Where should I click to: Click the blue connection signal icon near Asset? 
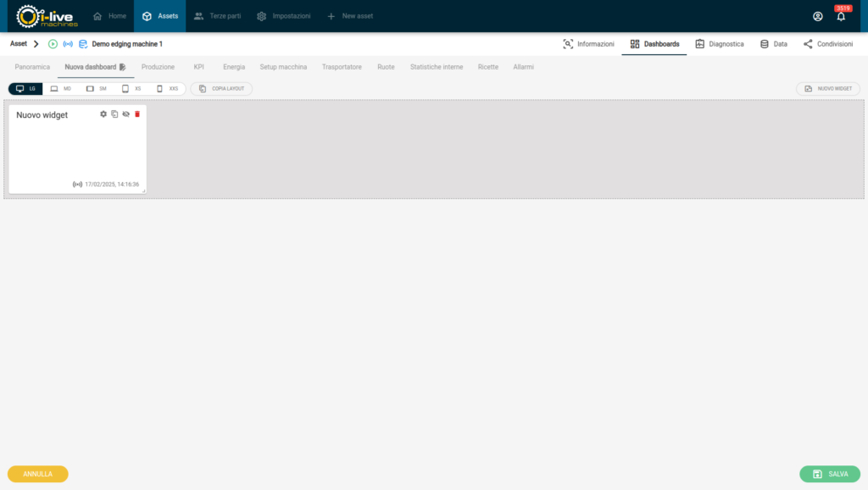coord(68,44)
